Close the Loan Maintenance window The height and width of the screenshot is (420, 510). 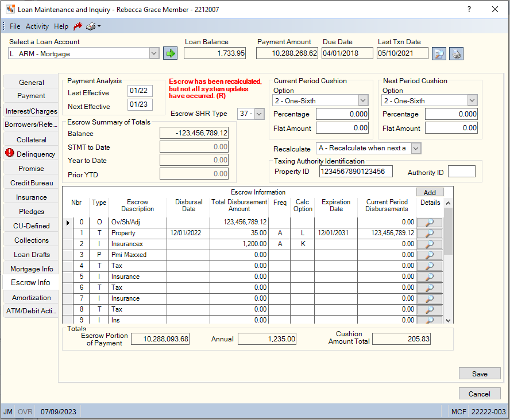tap(494, 9)
